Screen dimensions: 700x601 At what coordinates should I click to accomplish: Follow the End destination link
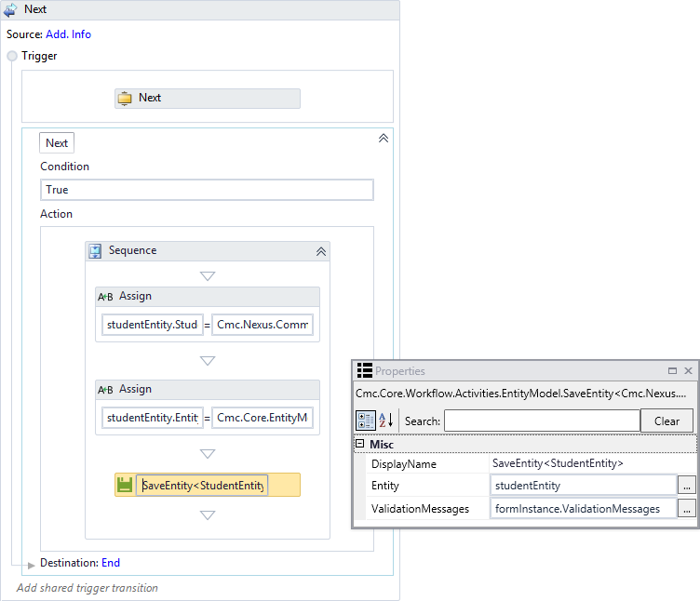(x=111, y=563)
